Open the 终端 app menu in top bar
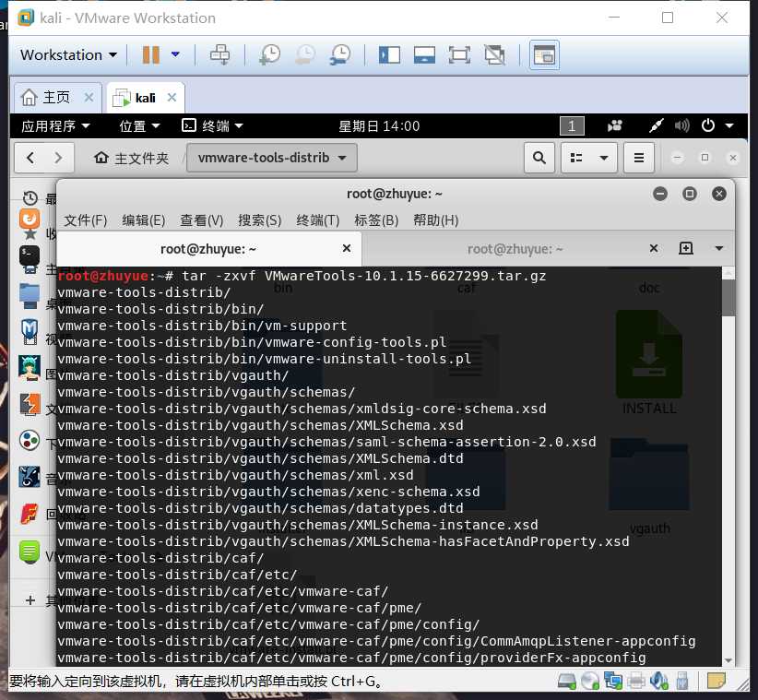This screenshot has height=700, width=758. [212, 126]
